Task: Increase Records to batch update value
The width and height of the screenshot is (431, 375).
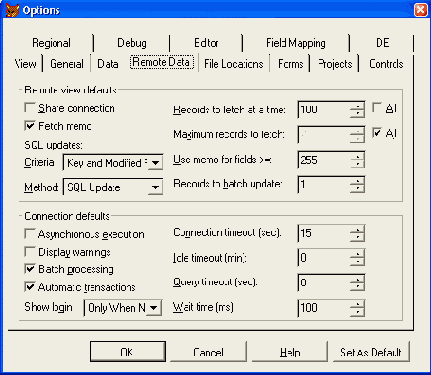Action: 357,181
